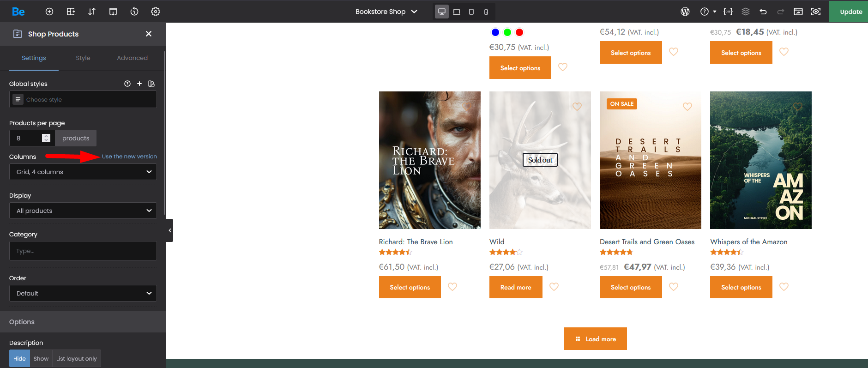Open the layers navigator icon

point(746,12)
